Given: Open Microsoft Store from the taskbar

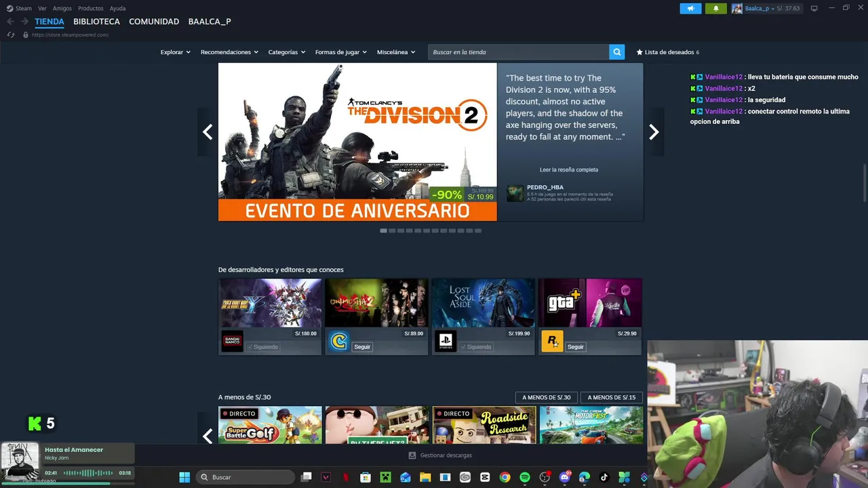Looking at the screenshot, I should pos(366,477).
